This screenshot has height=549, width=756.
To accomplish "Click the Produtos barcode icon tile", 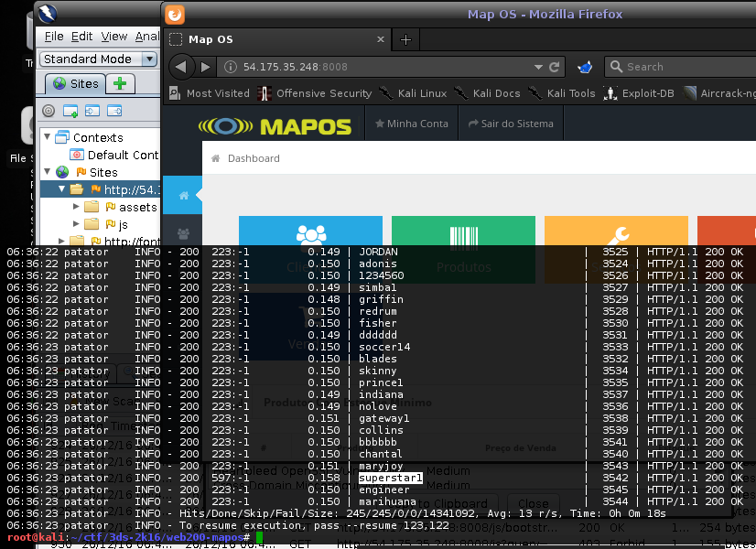I will [x=463, y=235].
